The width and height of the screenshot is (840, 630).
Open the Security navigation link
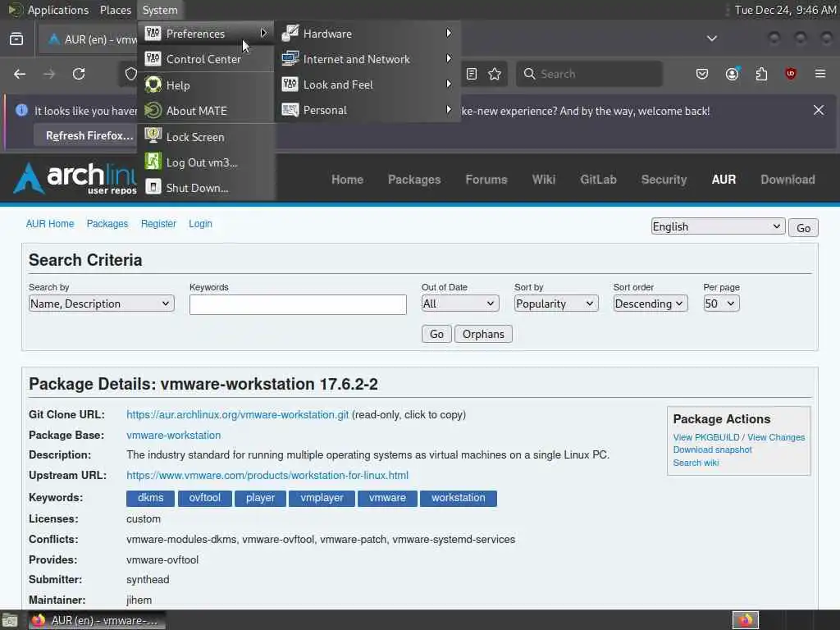(664, 180)
